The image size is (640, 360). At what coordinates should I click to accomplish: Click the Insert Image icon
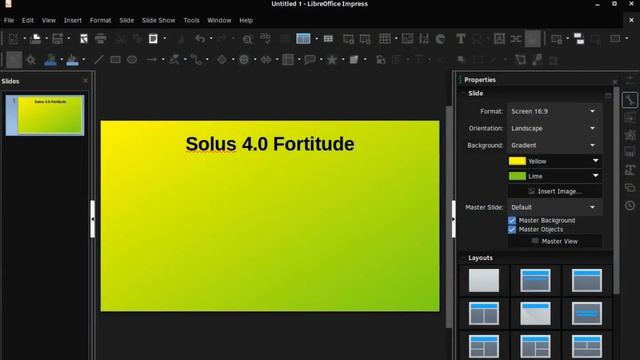tap(407, 39)
